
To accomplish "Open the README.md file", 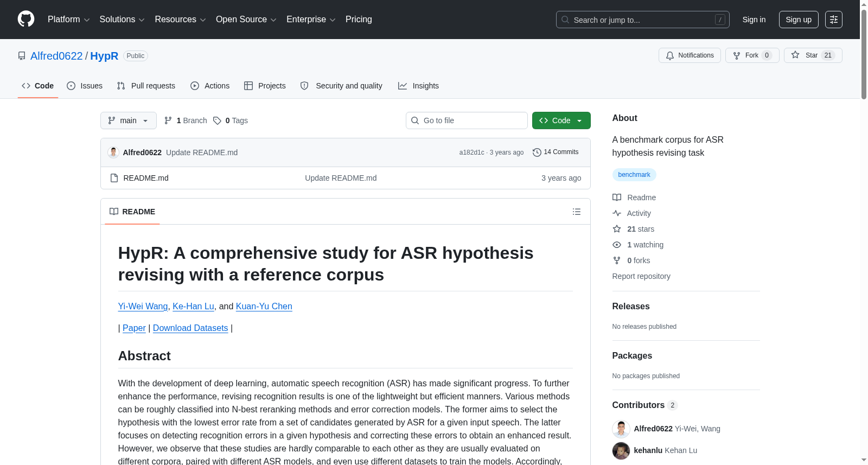I will pos(146,178).
